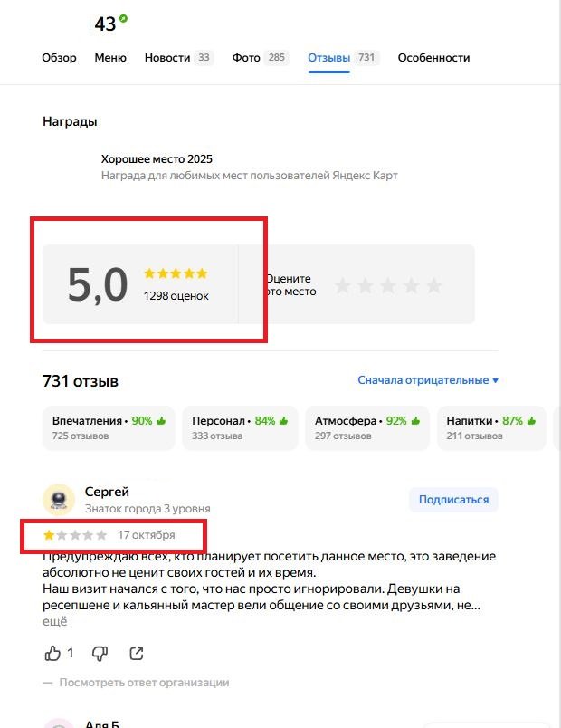Subscribe to Сергей with Подписаться
561x728 pixels.
tap(453, 500)
